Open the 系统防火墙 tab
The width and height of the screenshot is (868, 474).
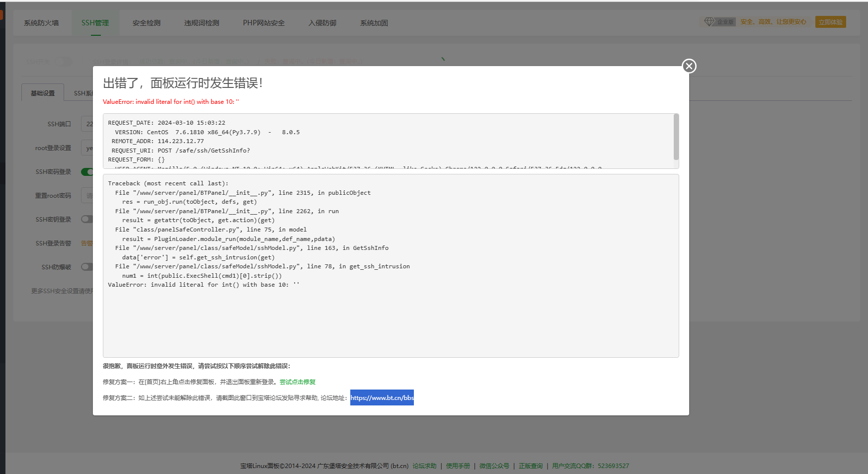pyautogui.click(x=41, y=23)
